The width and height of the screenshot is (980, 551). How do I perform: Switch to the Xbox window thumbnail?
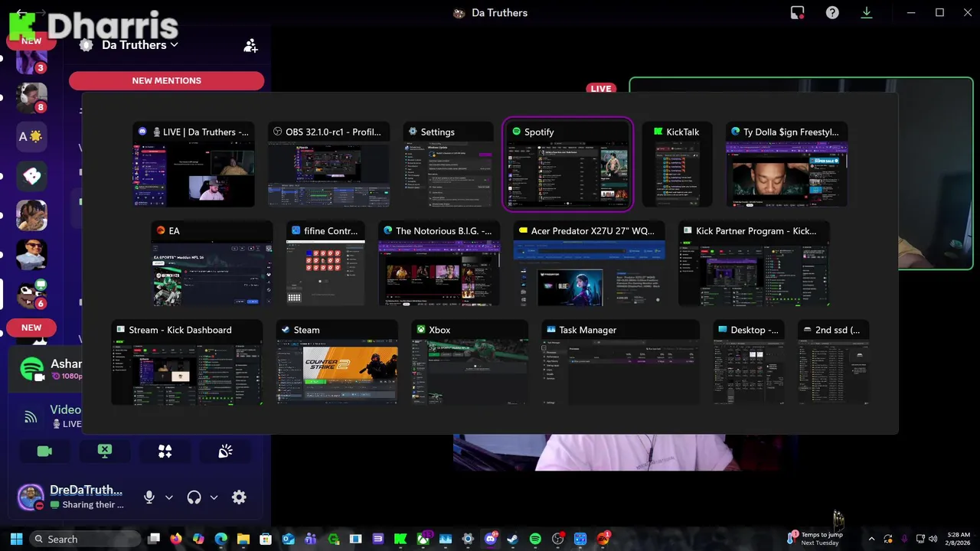469,362
